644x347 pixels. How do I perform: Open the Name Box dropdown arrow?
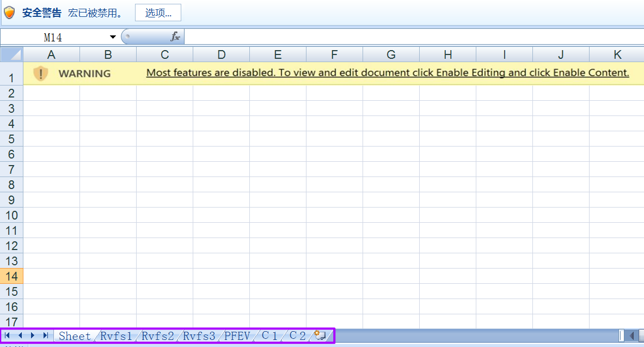pyautogui.click(x=113, y=37)
